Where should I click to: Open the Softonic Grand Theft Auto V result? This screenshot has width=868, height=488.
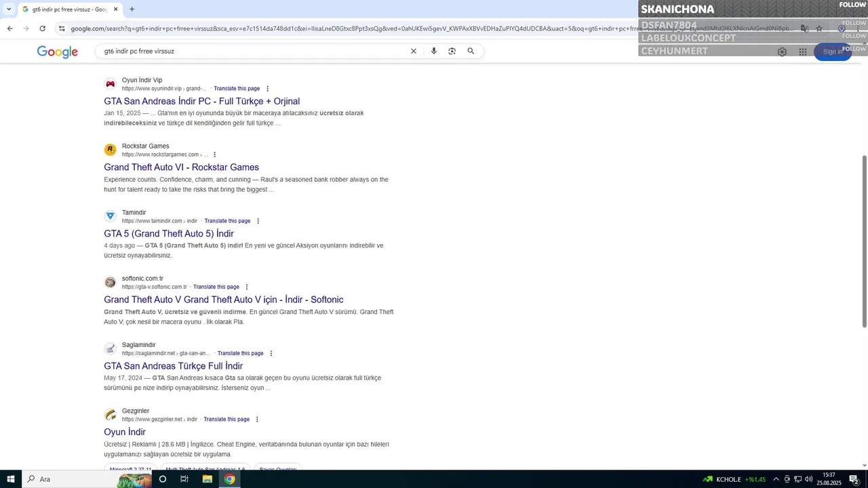point(224,300)
